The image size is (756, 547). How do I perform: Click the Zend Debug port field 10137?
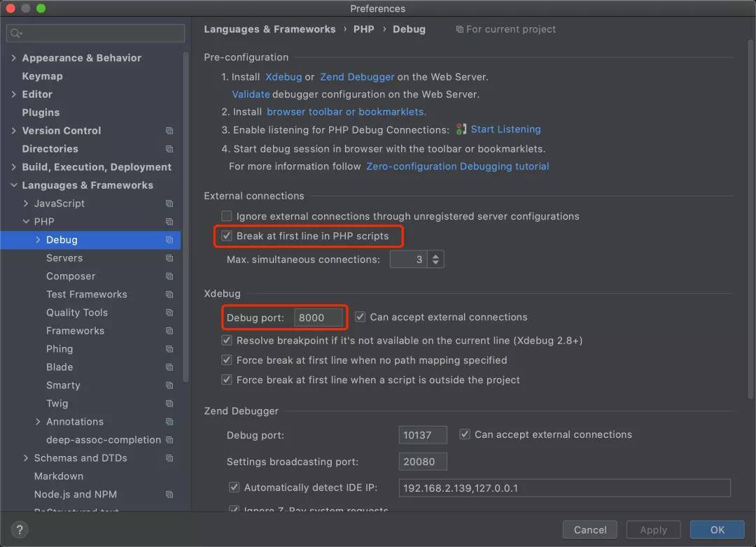(423, 435)
